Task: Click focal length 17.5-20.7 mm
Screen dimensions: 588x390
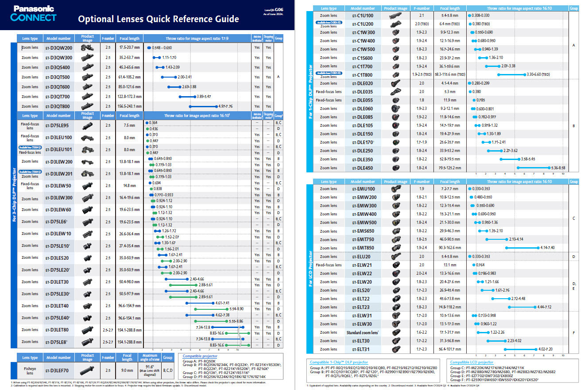Action: click(129, 48)
